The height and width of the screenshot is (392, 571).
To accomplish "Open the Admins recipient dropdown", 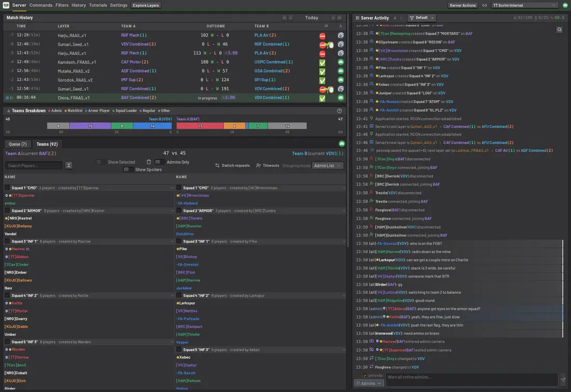I will pos(369,383).
